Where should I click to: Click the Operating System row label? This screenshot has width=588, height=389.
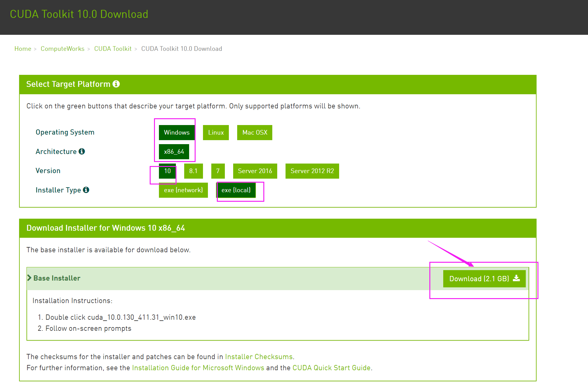coord(65,132)
